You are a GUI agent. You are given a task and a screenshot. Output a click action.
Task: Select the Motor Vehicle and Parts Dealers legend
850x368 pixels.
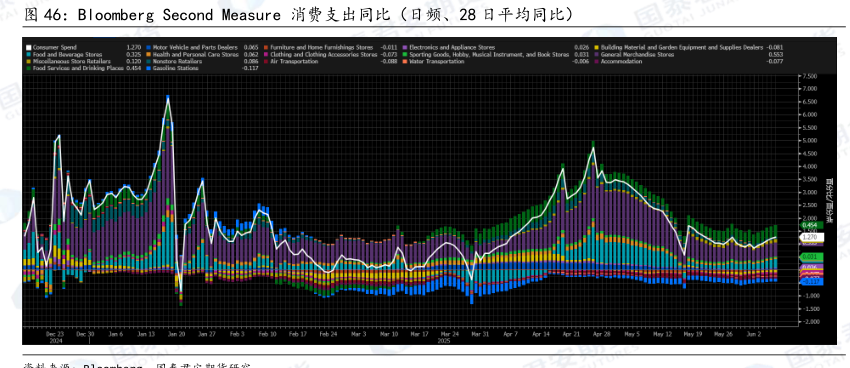coord(195,48)
